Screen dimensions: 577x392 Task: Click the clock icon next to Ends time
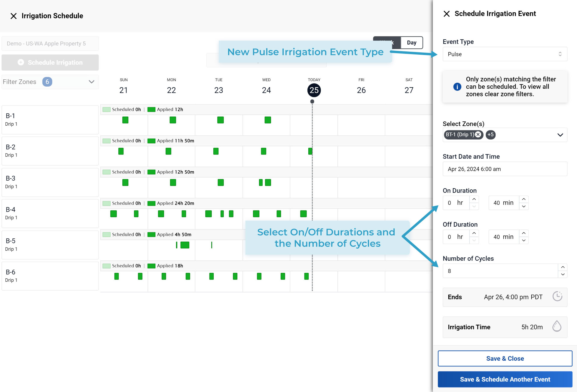pyautogui.click(x=558, y=297)
